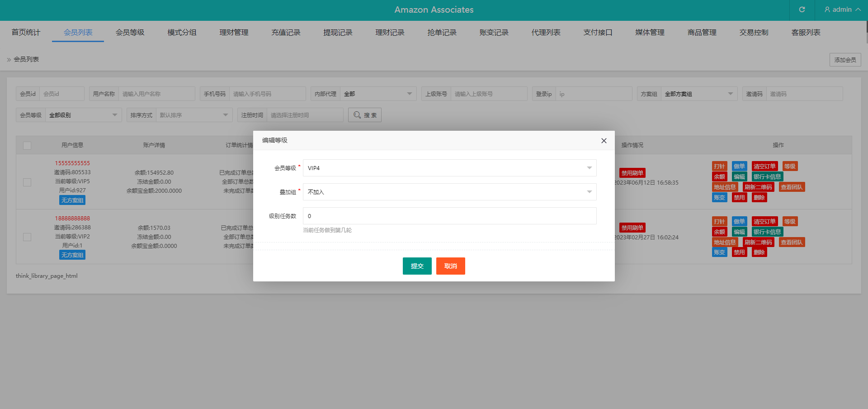
Task: Click the 级别任务数 input field
Action: pyautogui.click(x=449, y=216)
